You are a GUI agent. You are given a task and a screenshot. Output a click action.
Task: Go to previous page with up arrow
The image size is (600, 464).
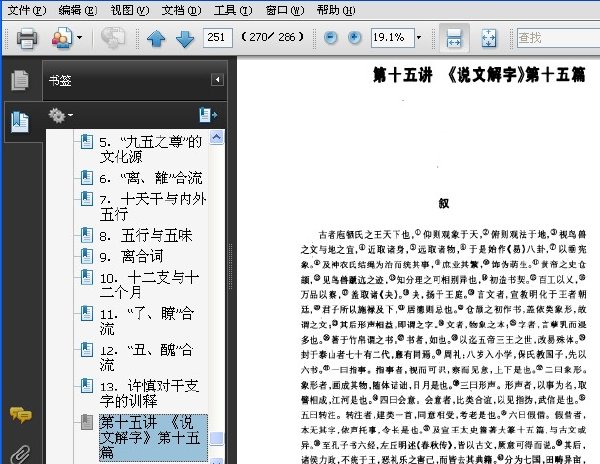[156, 39]
